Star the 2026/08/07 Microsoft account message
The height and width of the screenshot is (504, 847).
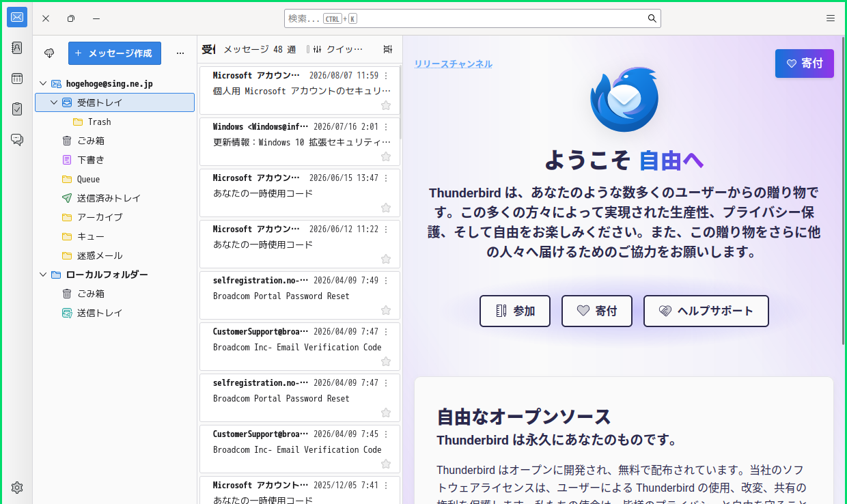(386, 105)
